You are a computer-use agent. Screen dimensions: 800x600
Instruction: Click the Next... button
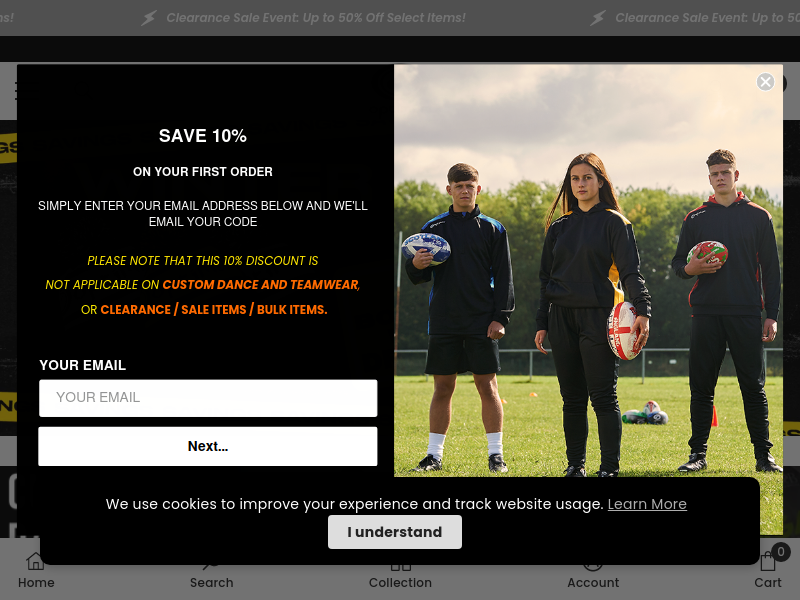pyautogui.click(x=208, y=446)
